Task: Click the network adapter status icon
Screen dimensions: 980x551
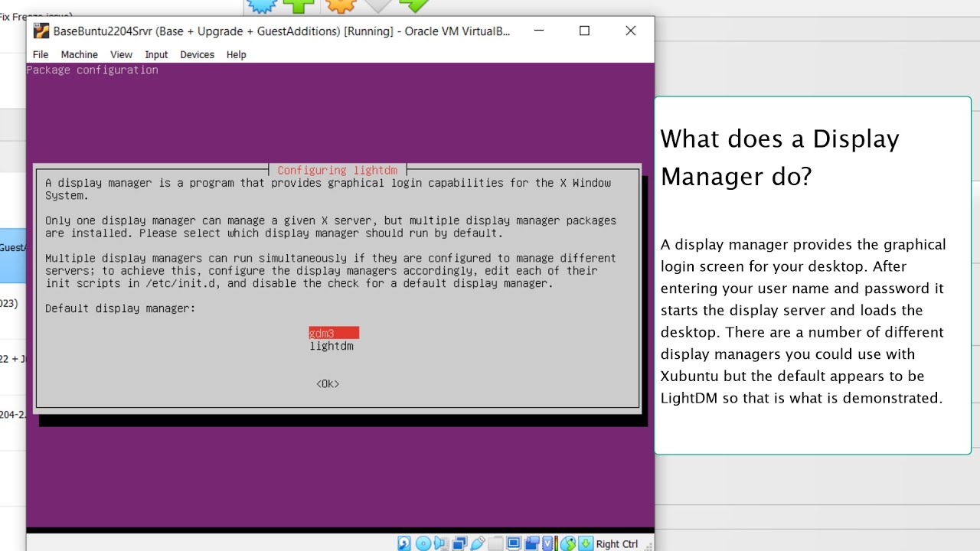Action: pyautogui.click(x=459, y=543)
